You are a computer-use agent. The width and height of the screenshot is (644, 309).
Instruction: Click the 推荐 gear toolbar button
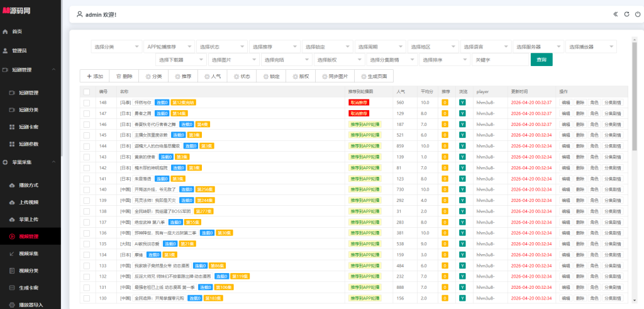183,76
